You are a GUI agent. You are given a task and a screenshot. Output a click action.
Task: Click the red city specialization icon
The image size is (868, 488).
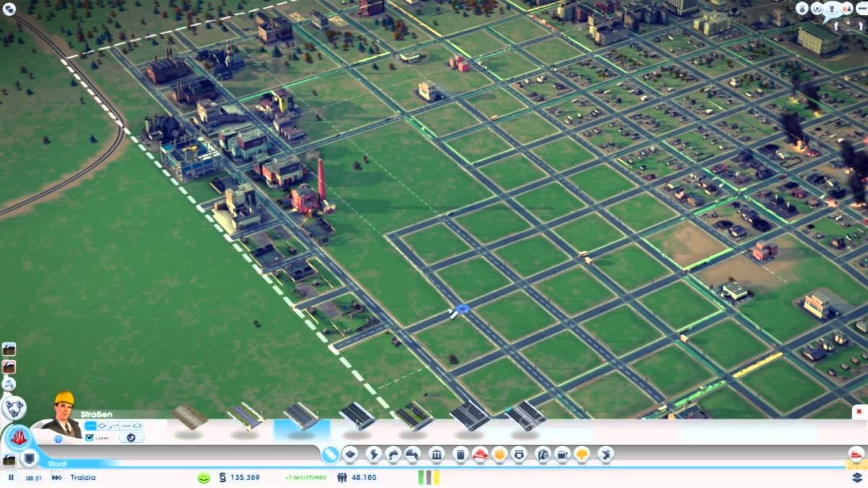[x=18, y=438]
